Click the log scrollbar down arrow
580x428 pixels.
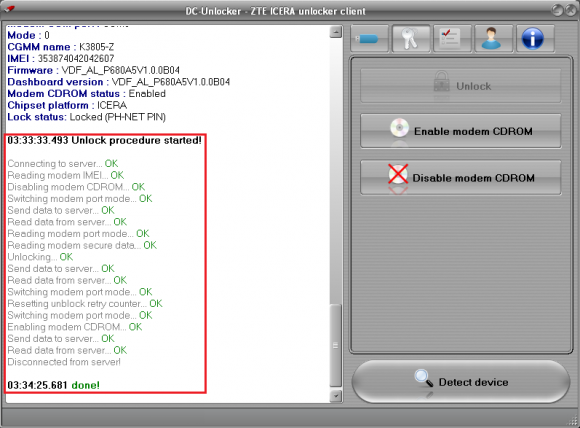click(335, 396)
